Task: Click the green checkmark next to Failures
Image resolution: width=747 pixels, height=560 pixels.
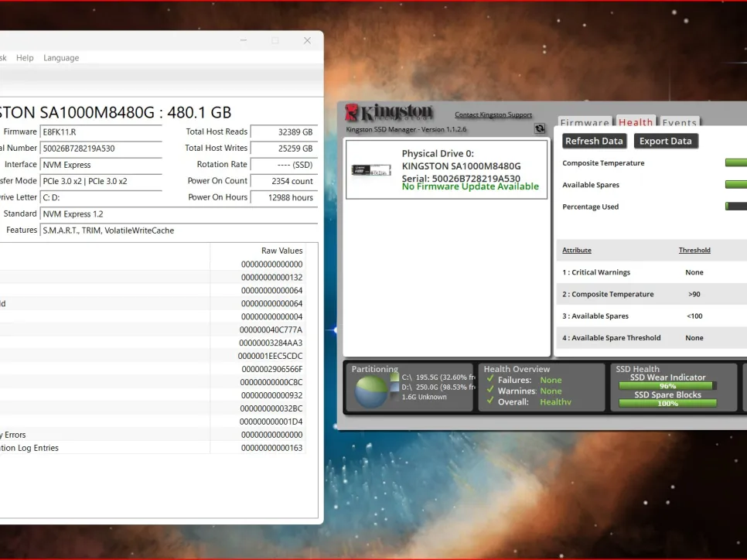Action: pos(489,380)
